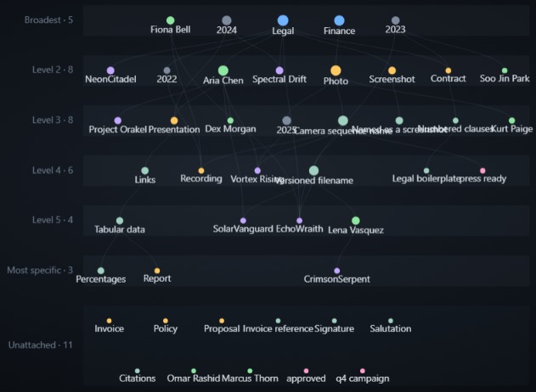The image size is (536, 392).
Task: Select the q4 campaign node
Action: 363,371
